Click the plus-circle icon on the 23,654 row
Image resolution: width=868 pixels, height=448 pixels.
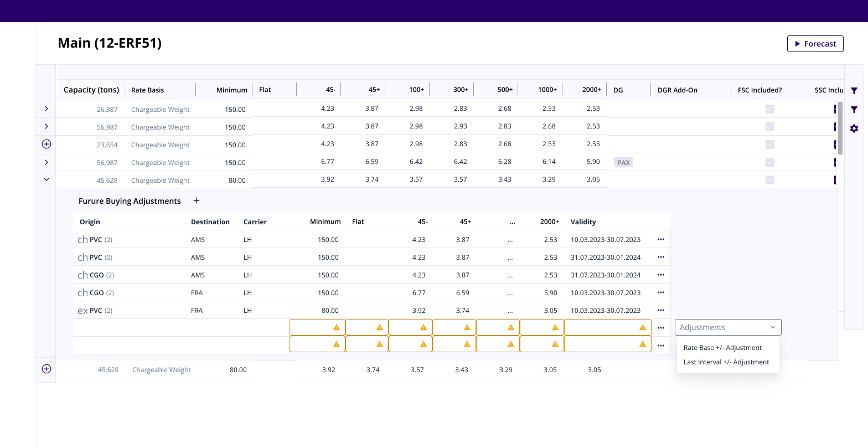click(46, 144)
